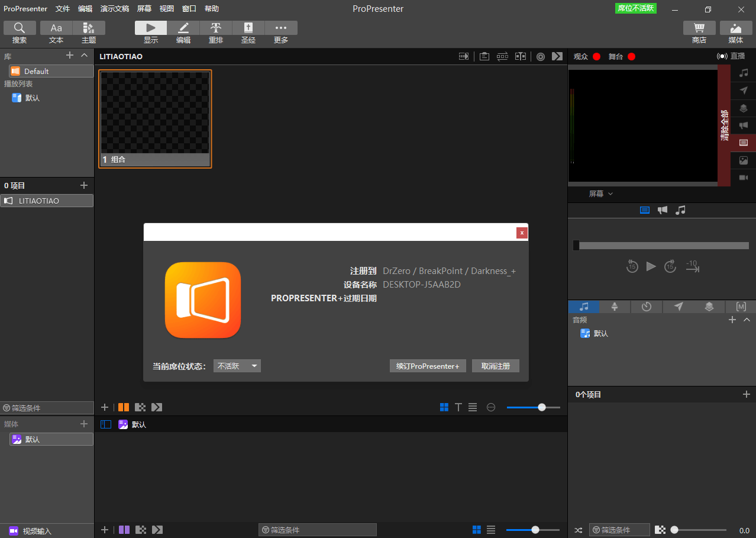
Task: Add a new library with 库 plus
Action: [x=70, y=55]
